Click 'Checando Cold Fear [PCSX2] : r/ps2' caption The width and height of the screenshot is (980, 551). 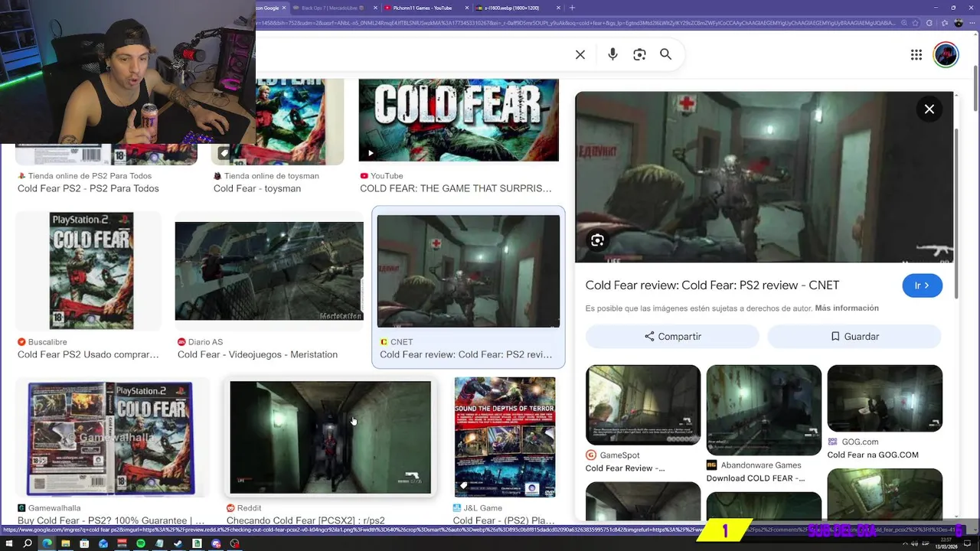[305, 520]
